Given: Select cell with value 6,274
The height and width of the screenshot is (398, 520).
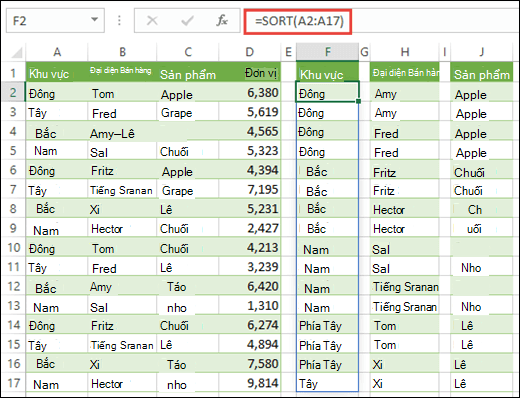Looking at the screenshot, I should pyautogui.click(x=249, y=325).
